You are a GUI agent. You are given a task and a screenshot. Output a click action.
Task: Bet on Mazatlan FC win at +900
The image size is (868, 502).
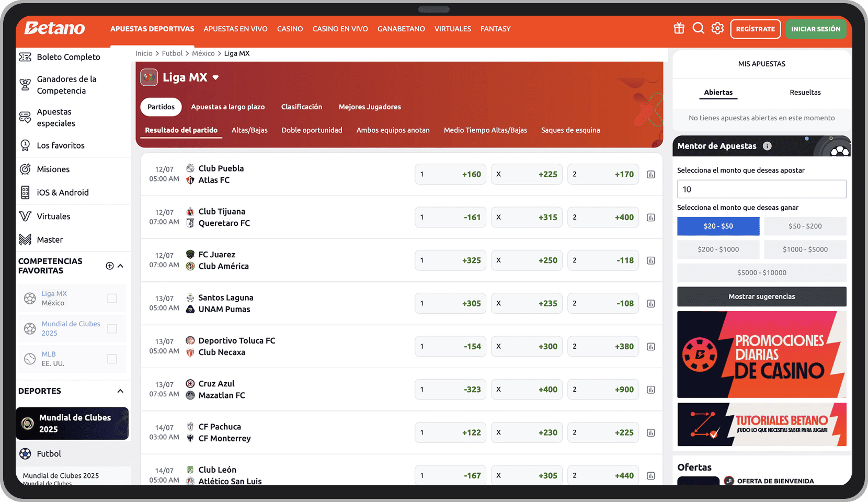(x=603, y=390)
